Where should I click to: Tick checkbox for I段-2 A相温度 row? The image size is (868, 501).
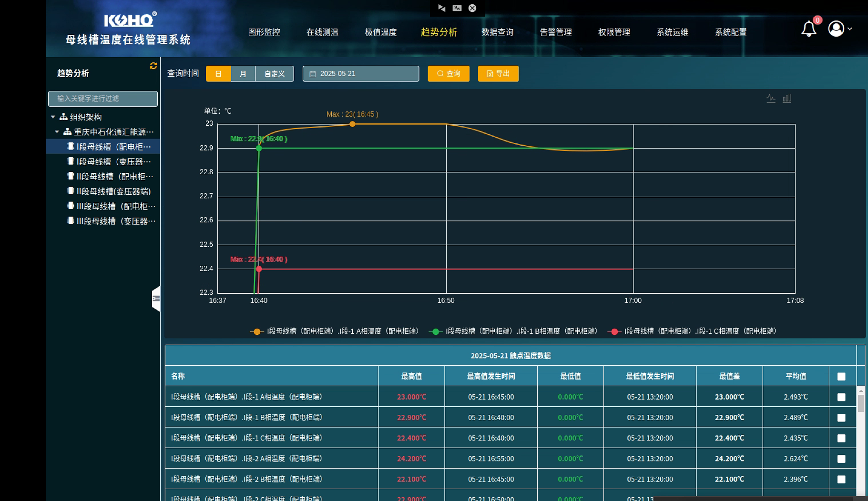tap(841, 459)
